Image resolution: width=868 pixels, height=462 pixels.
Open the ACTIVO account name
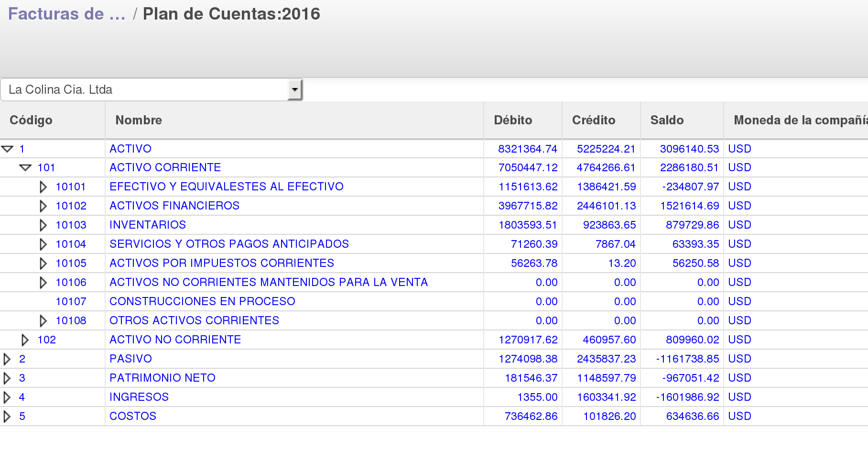click(x=130, y=149)
